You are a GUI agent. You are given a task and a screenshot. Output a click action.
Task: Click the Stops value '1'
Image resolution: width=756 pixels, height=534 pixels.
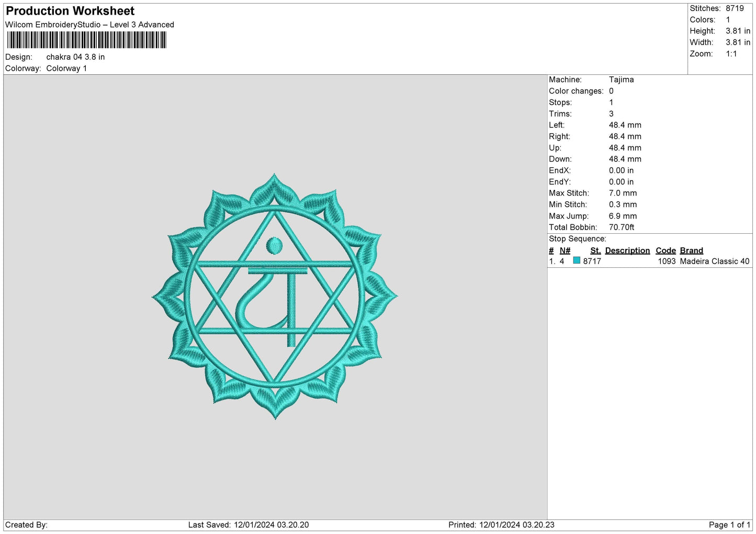pos(611,103)
